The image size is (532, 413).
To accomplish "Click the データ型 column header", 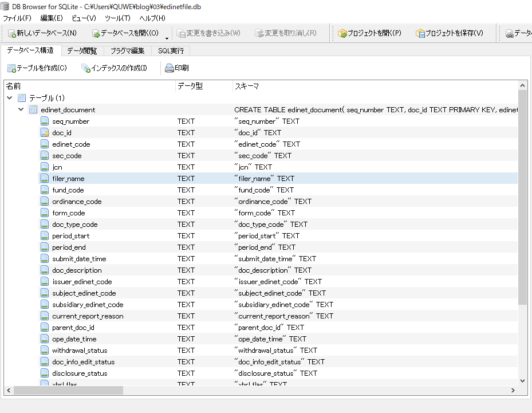I will coord(204,86).
